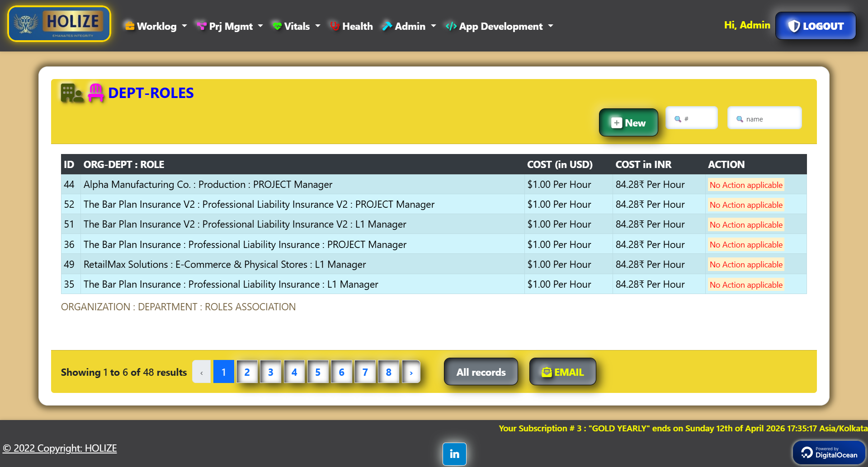The height and width of the screenshot is (467, 868).
Task: Open the 2022 Copyright HOLIZE link
Action: pyautogui.click(x=60, y=448)
